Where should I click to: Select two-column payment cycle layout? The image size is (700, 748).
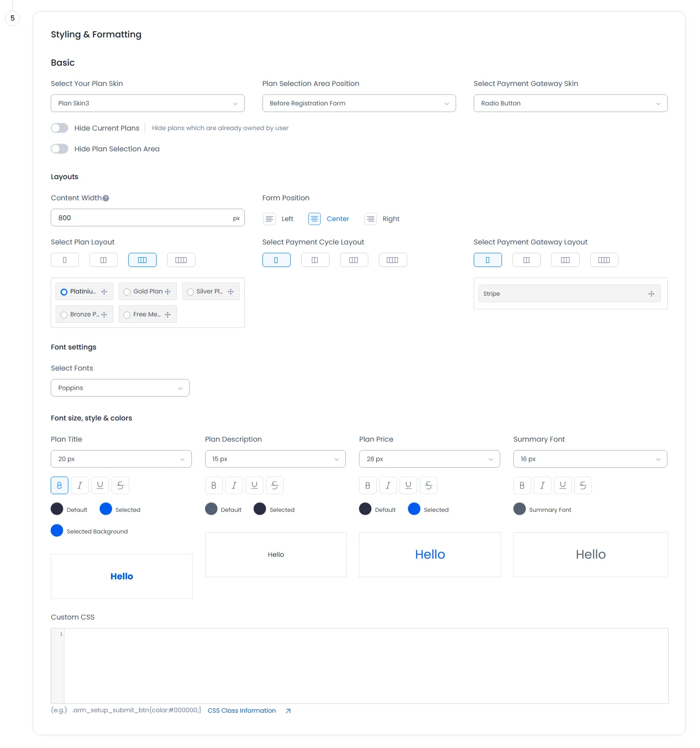(x=315, y=260)
